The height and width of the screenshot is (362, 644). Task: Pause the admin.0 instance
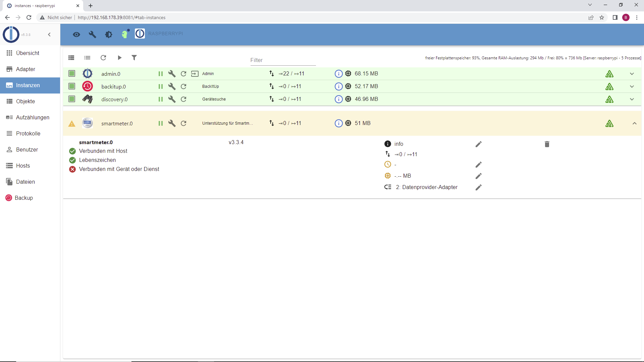(x=161, y=74)
